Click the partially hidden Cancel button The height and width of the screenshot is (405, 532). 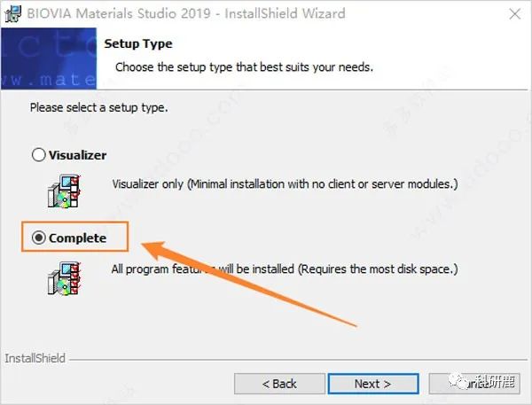point(474,384)
